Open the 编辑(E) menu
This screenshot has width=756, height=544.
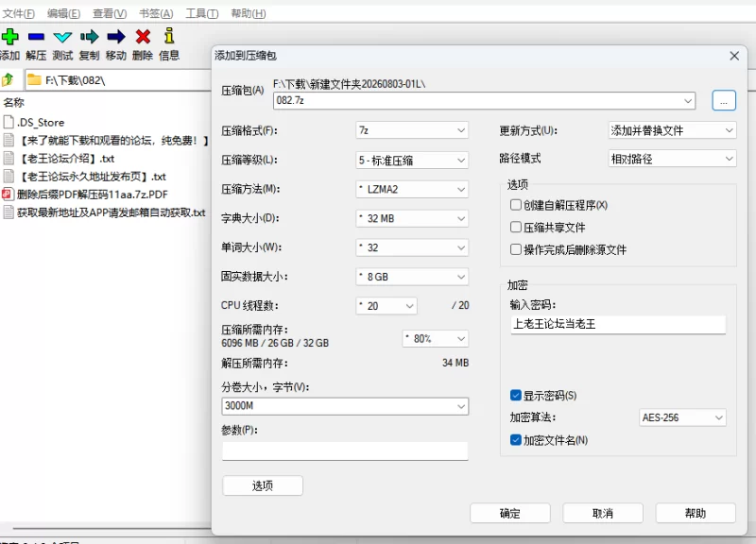tap(63, 13)
